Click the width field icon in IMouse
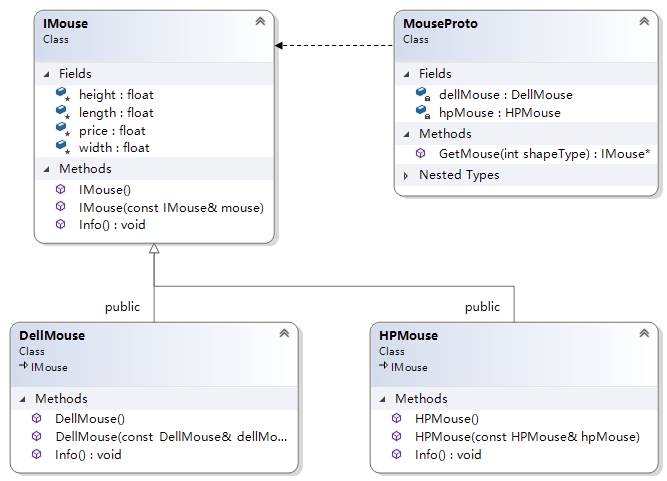The height and width of the screenshot is (481, 667). pyautogui.click(x=63, y=147)
